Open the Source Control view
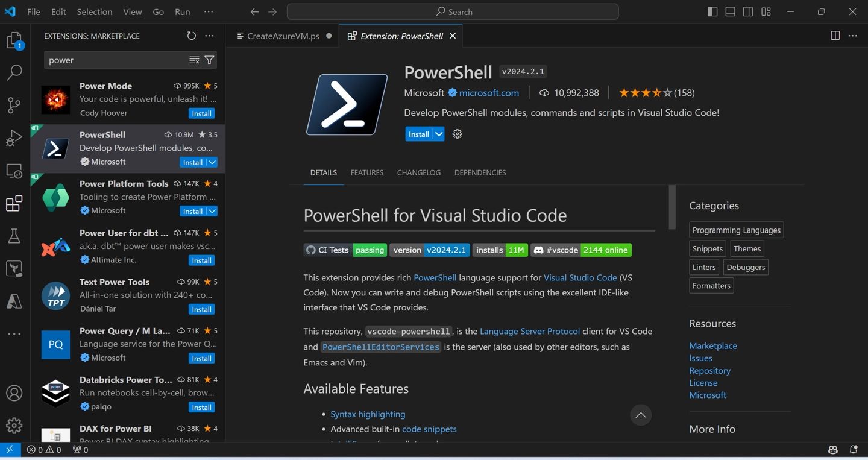The image size is (868, 460). [14, 105]
